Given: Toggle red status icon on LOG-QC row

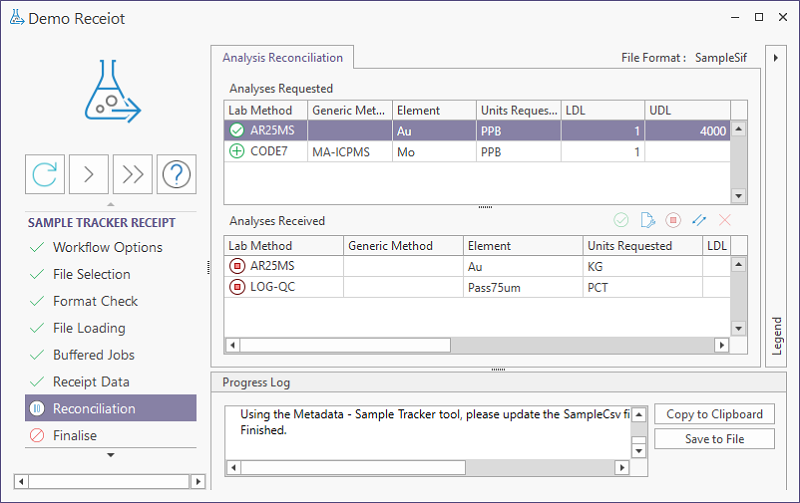Looking at the screenshot, I should tap(237, 287).
